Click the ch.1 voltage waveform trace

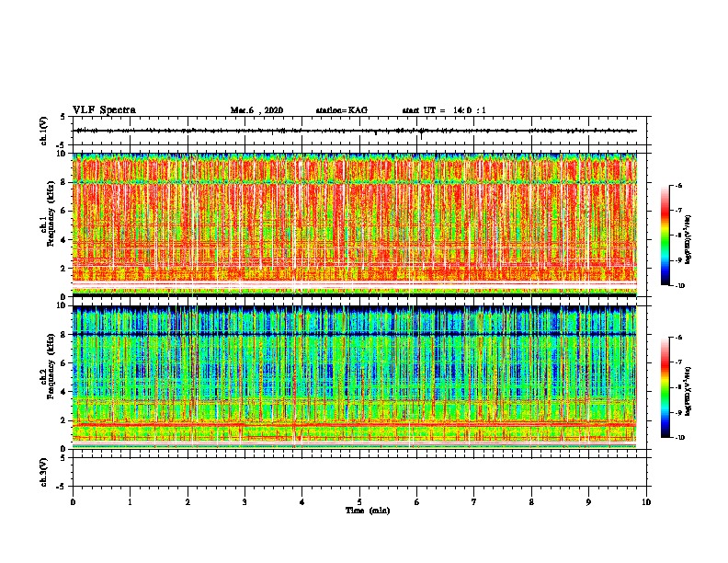tap(355, 131)
